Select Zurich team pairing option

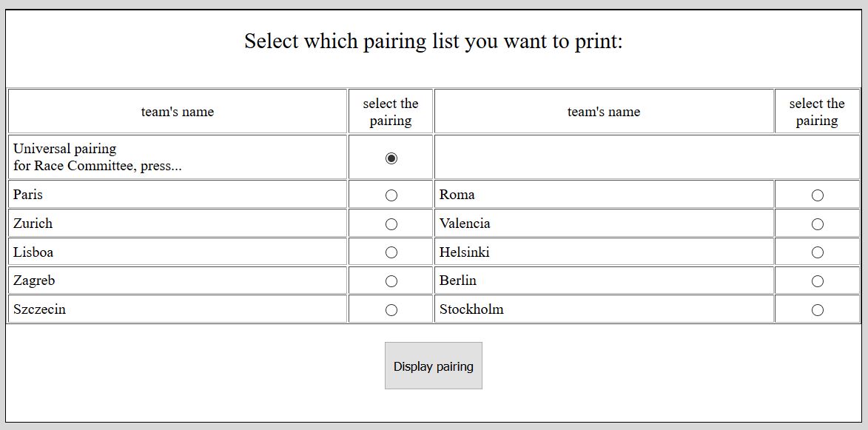(x=391, y=224)
